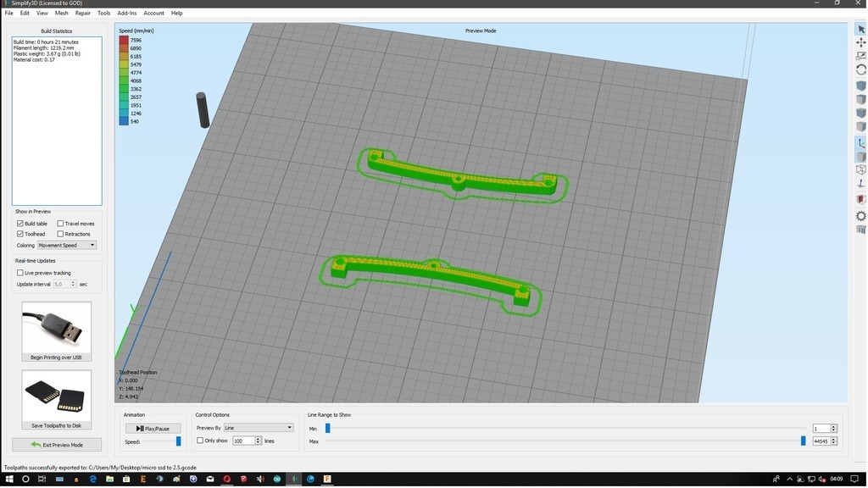Tick the Only show lines checkbox

(x=200, y=441)
